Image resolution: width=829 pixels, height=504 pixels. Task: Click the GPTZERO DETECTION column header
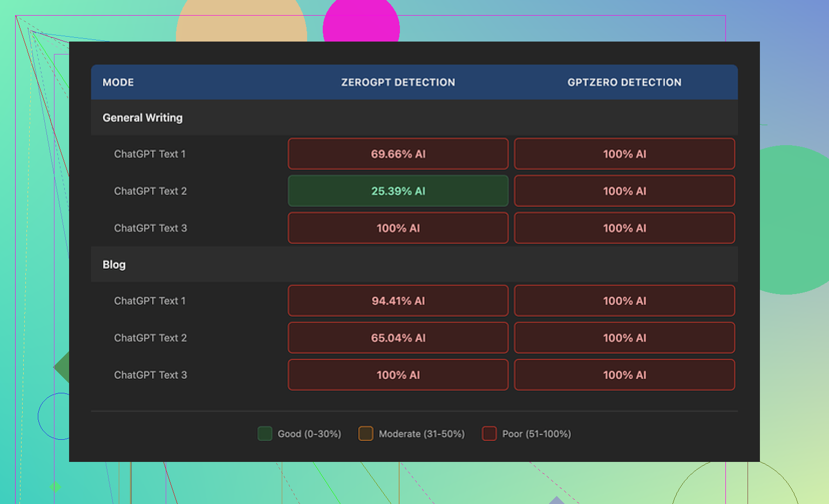click(624, 83)
